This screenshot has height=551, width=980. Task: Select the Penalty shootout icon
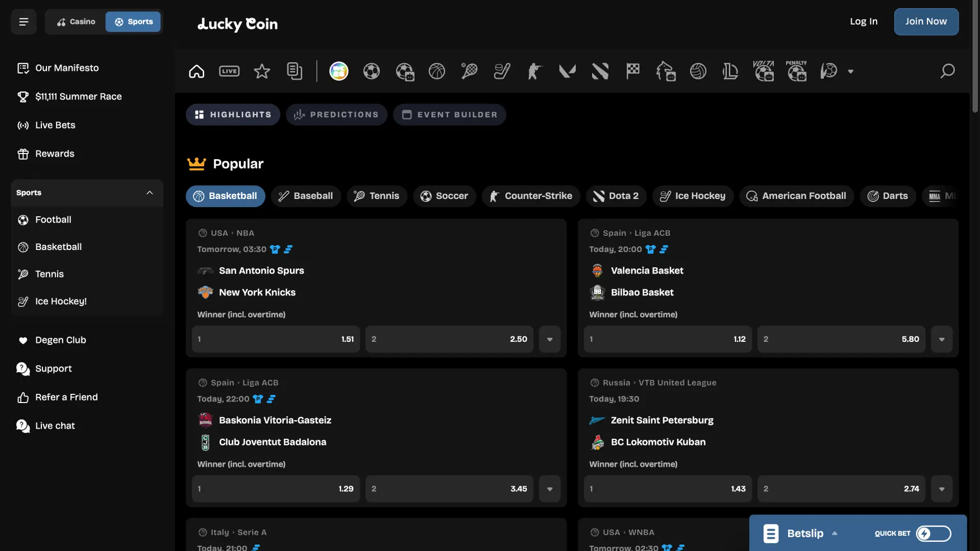point(796,71)
